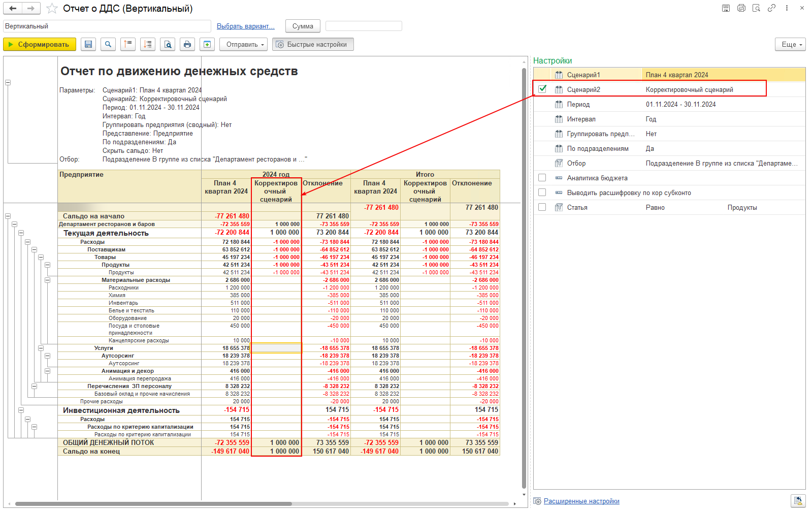The width and height of the screenshot is (812, 512).
Task: Select the ОБЩИЙ ДЕНЕЖНЫЙ ПОТОК row label
Action: point(108,442)
